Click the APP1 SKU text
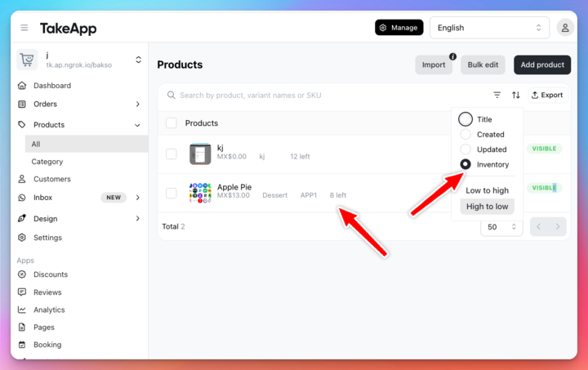The height and width of the screenshot is (370, 588). coord(309,195)
